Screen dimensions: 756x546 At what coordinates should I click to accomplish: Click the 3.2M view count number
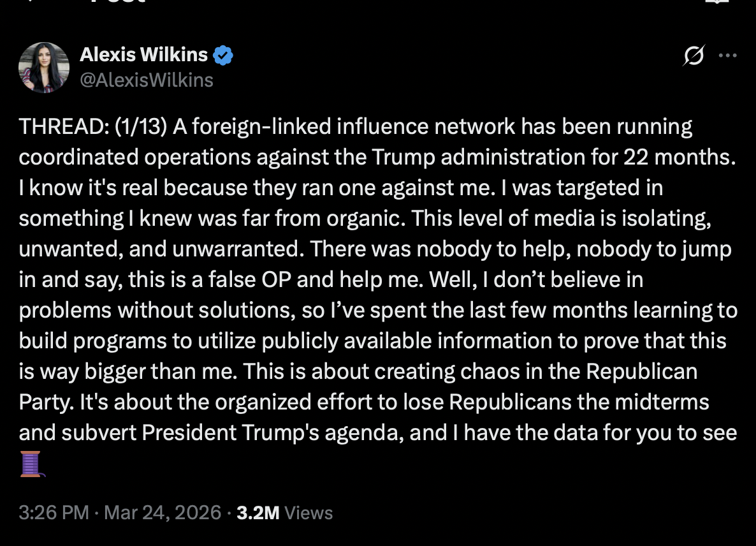pyautogui.click(x=258, y=513)
